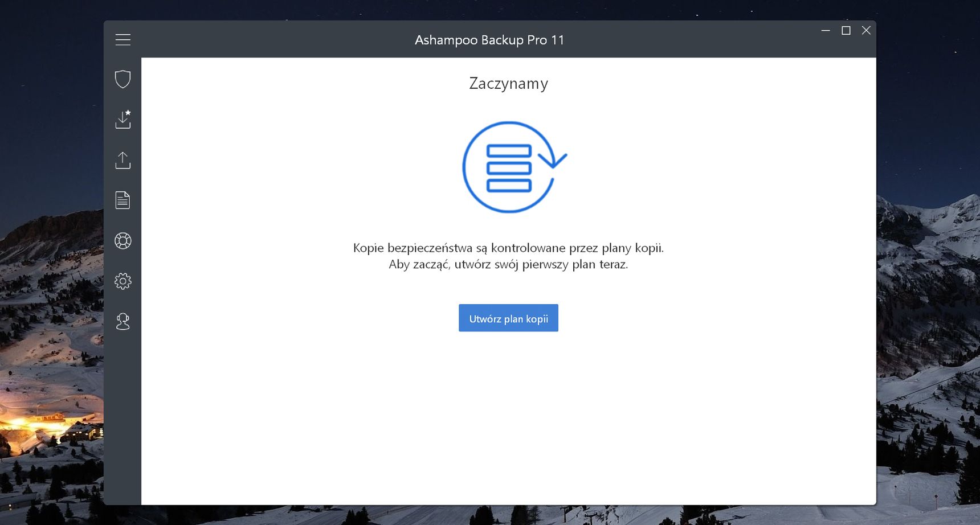Open the rescue lifebuoy icon in the sidebar
Screen dimensions: 980x525
(122, 241)
